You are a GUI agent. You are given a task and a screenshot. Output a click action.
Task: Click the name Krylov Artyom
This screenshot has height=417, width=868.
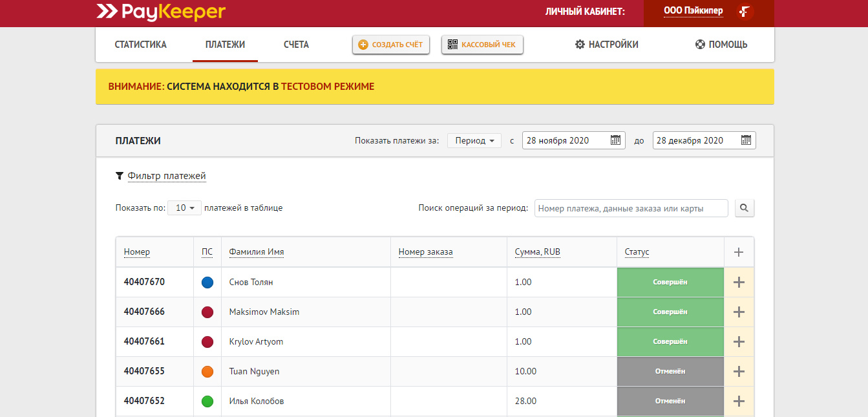pyautogui.click(x=257, y=341)
